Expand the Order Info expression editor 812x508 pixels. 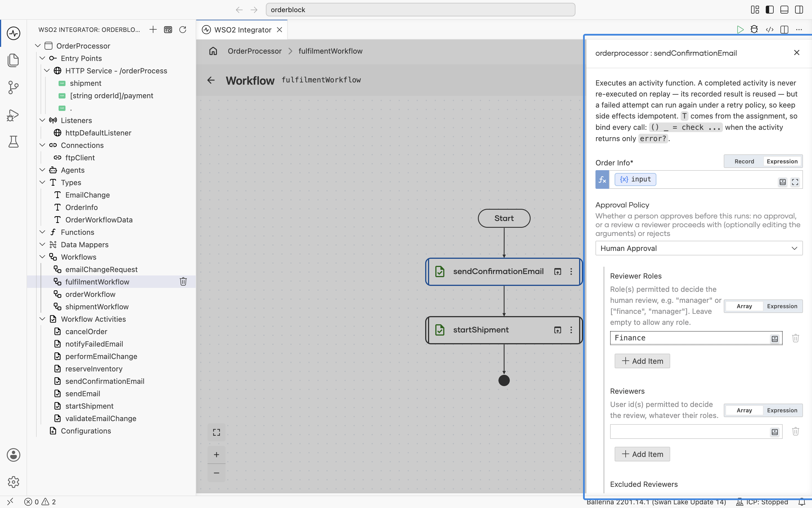(x=795, y=182)
